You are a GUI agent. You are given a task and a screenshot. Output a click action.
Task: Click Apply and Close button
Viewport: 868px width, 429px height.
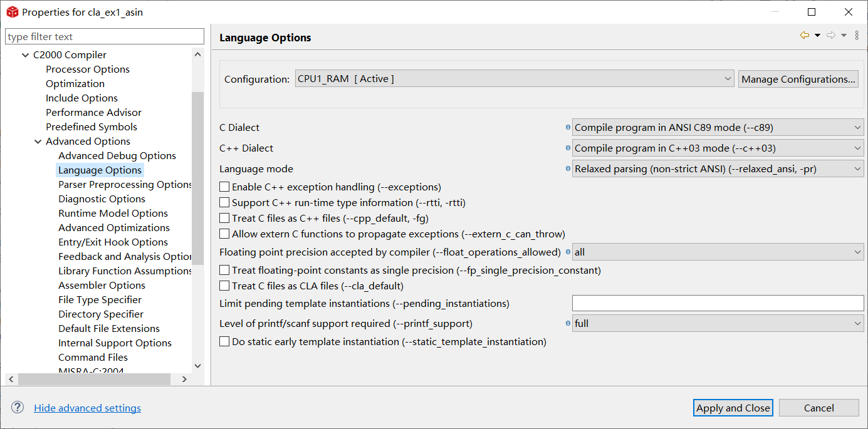[x=733, y=408]
